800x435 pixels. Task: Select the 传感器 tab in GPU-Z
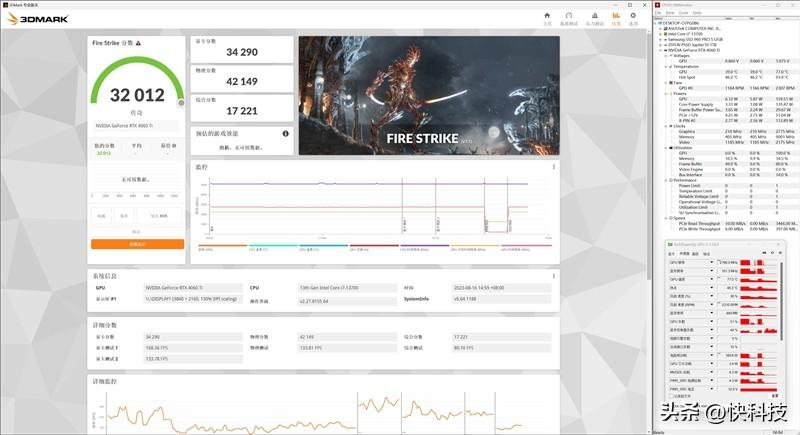684,253
